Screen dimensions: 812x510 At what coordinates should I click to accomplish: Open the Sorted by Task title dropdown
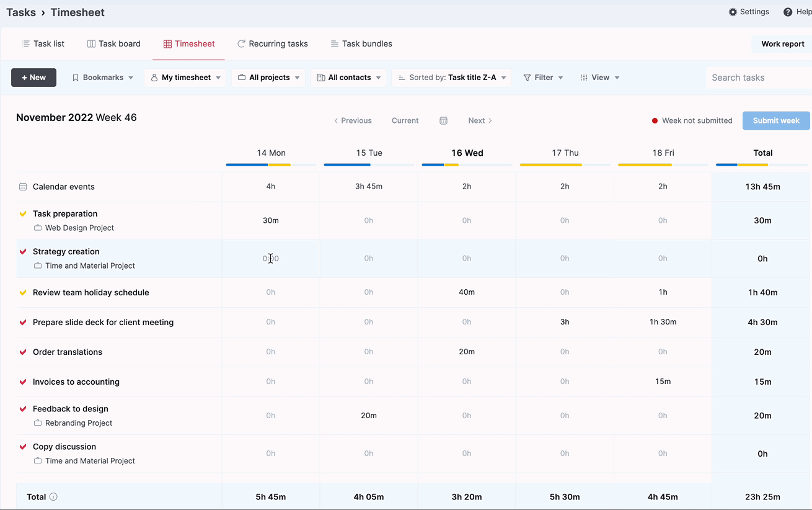452,78
